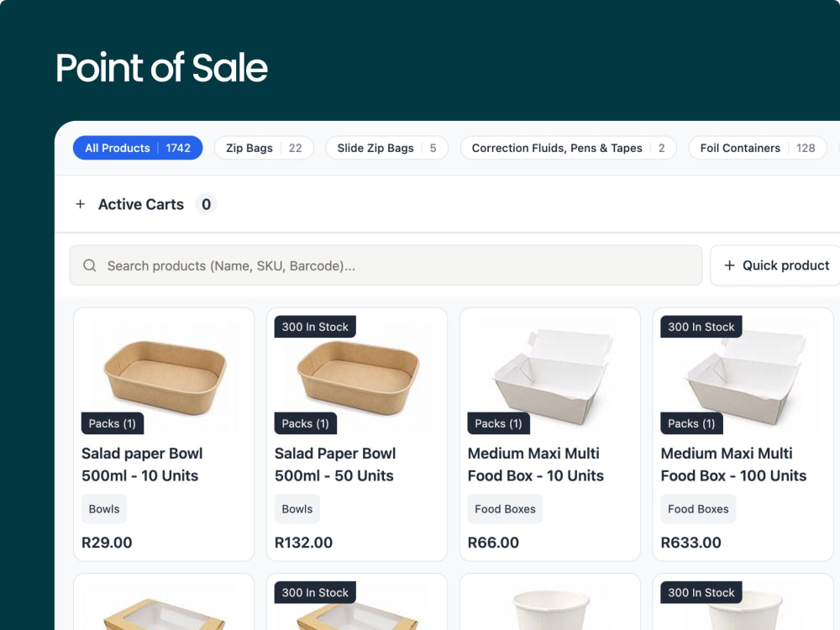Add a Quick product
Viewport: 840px width, 630px height.
[x=775, y=265]
